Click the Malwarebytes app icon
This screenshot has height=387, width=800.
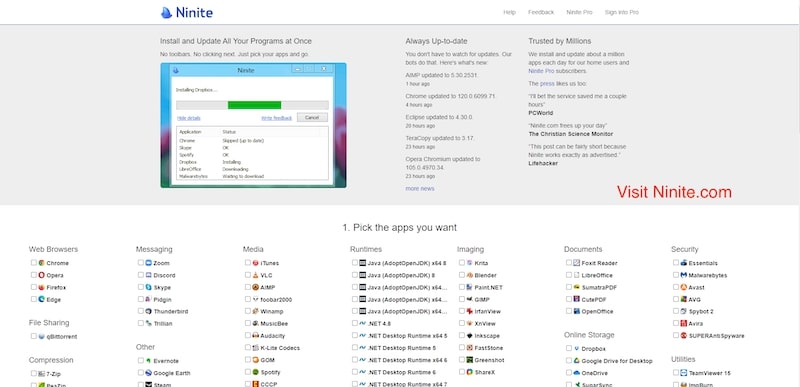click(683, 275)
